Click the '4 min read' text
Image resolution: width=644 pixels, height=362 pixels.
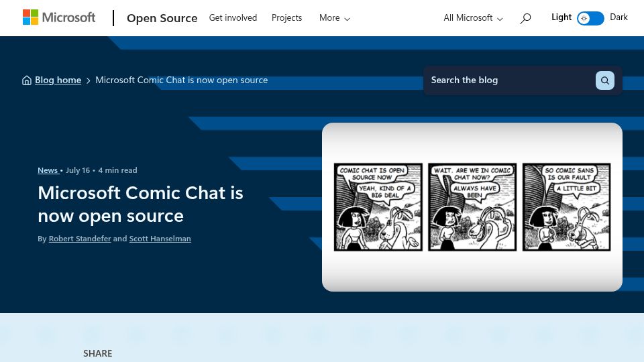pos(117,170)
